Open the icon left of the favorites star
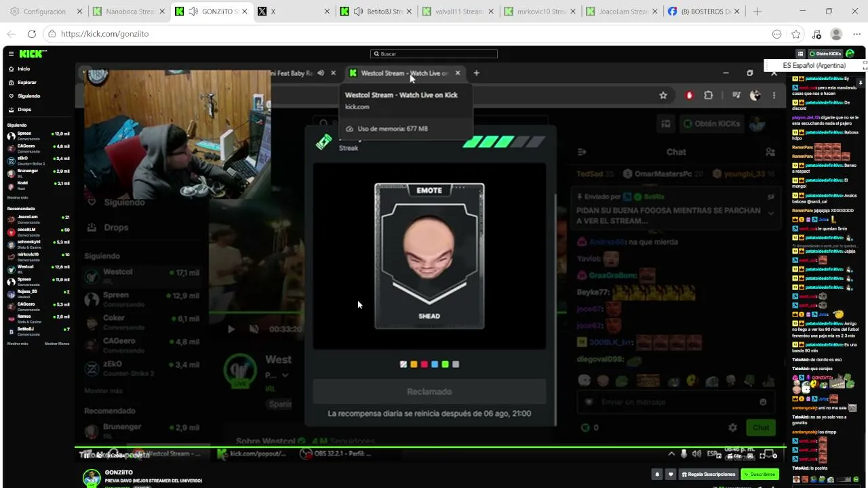868x488 pixels. pos(776,34)
